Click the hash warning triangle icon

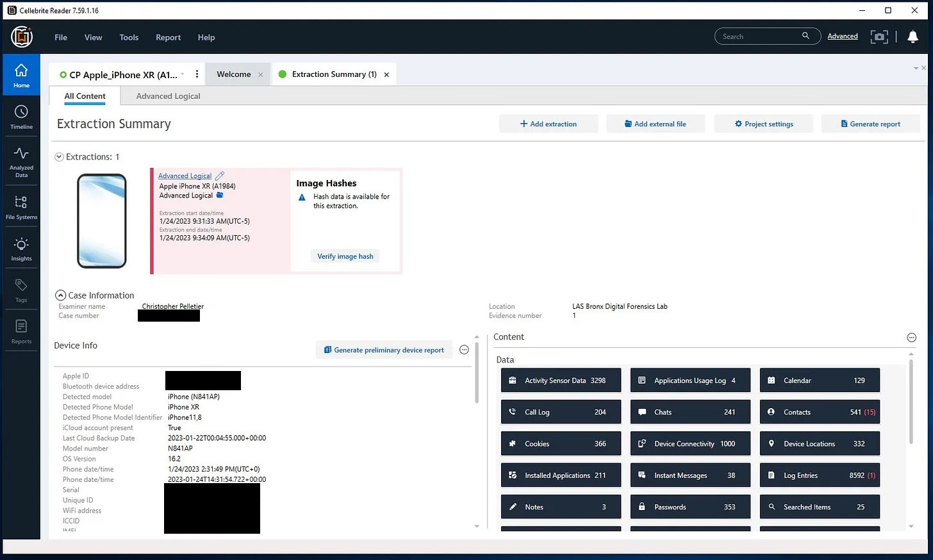tap(302, 197)
